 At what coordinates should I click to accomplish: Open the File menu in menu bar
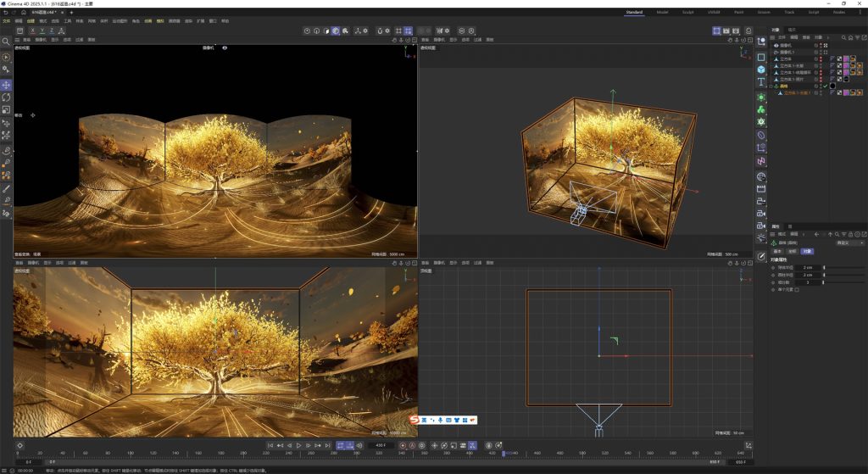[6, 20]
